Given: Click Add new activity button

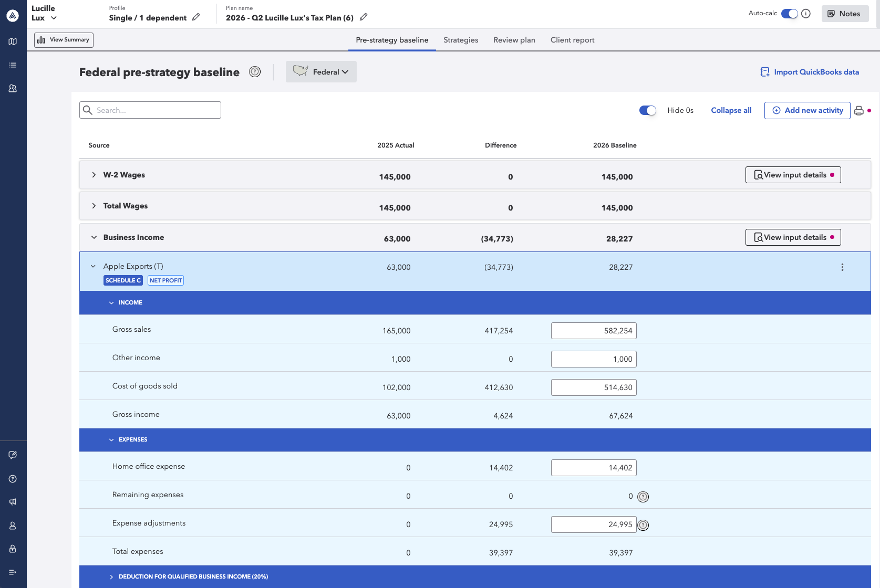Looking at the screenshot, I should [x=807, y=110].
